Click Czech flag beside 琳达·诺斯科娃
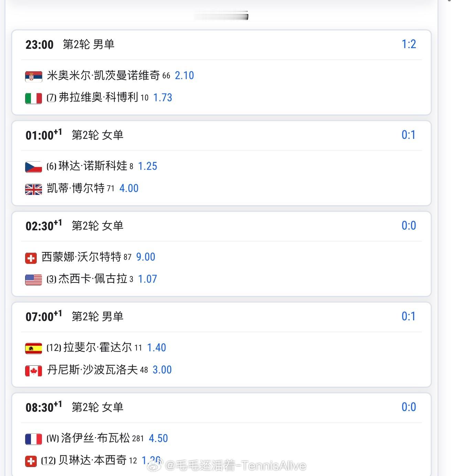 point(34,167)
